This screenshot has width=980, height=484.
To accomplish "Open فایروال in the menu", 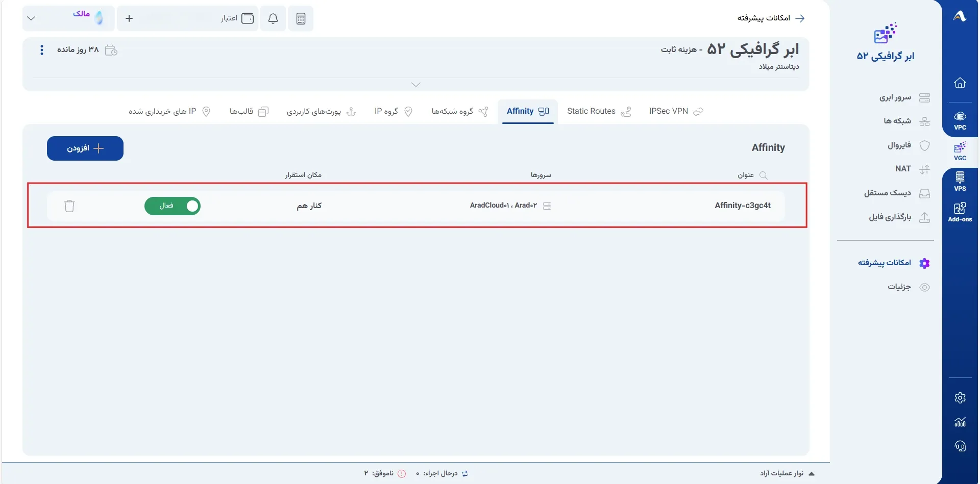I will point(909,145).
